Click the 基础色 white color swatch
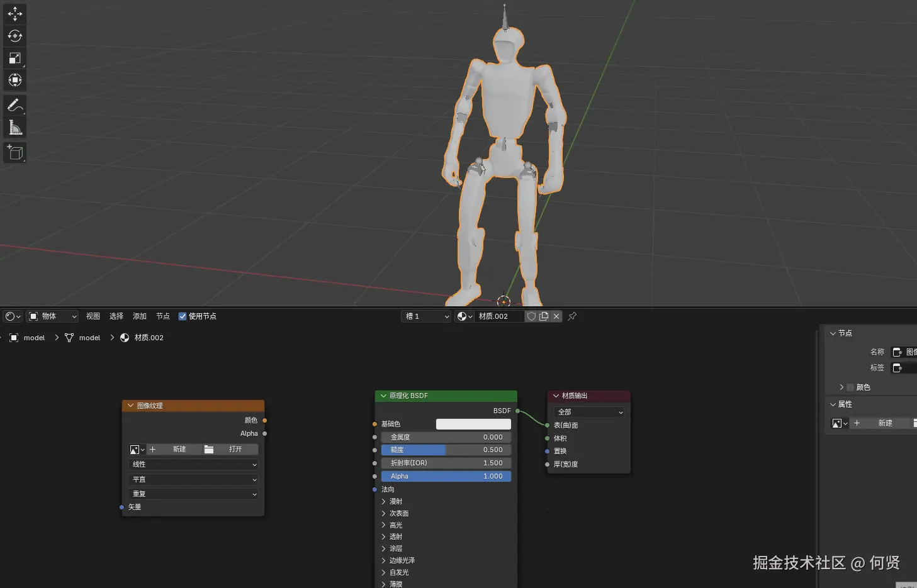Screen dimensions: 917x588 [473, 424]
